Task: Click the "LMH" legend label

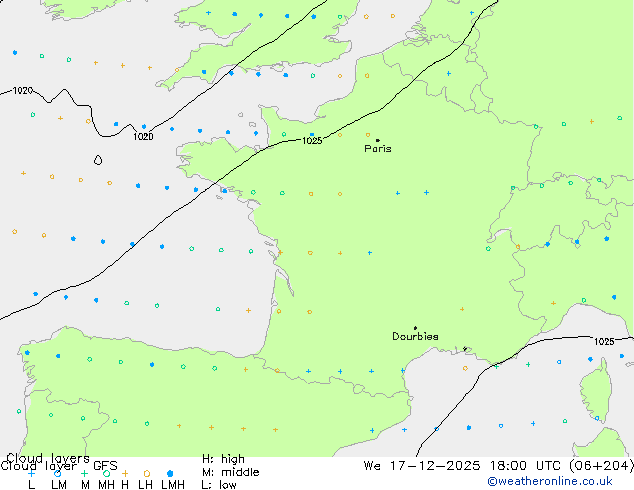Action: tap(173, 485)
